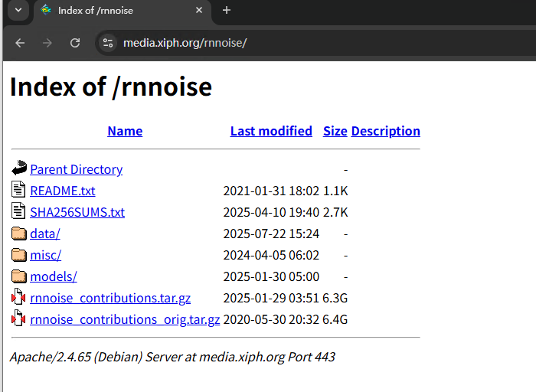
Task: Click the data folder icon
Action: click(19, 234)
